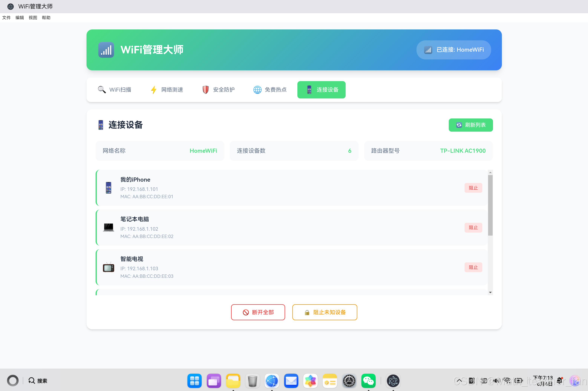Viewport: 588px width, 391px height.
Task: Block the 我的iPhone device
Action: (x=473, y=188)
